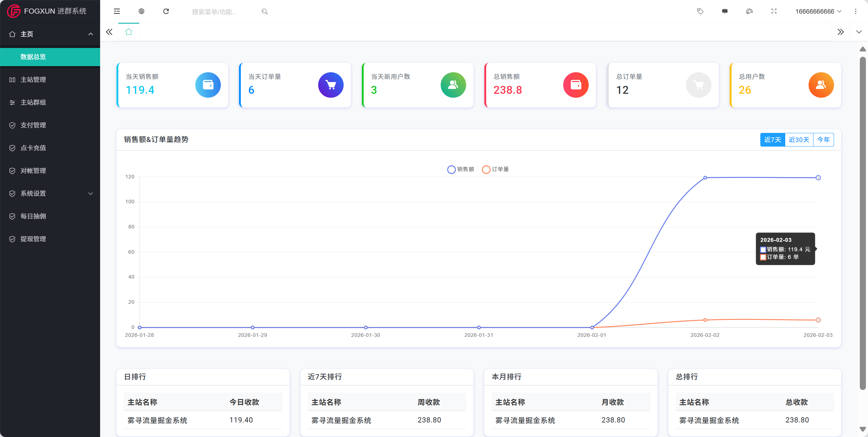Image resolution: width=868 pixels, height=437 pixels.
Task: Click 总收款 column header
Action: (796, 402)
